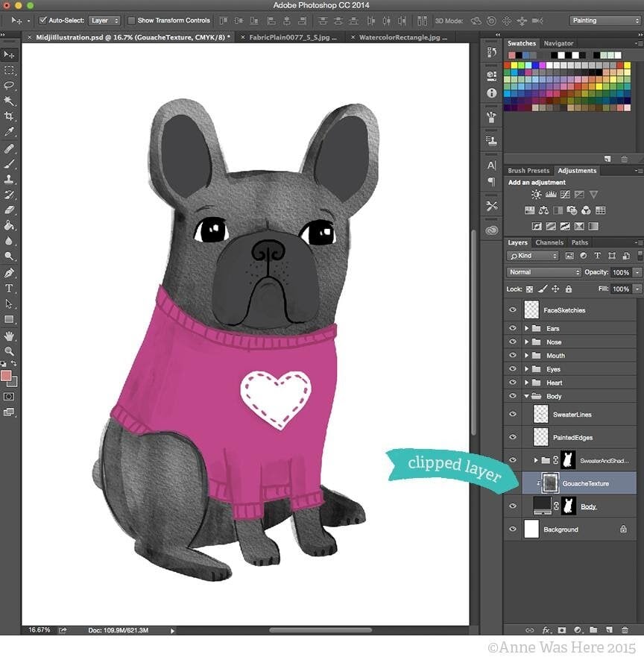The height and width of the screenshot is (660, 644).
Task: Pick the Crop tool
Action: tap(9, 116)
